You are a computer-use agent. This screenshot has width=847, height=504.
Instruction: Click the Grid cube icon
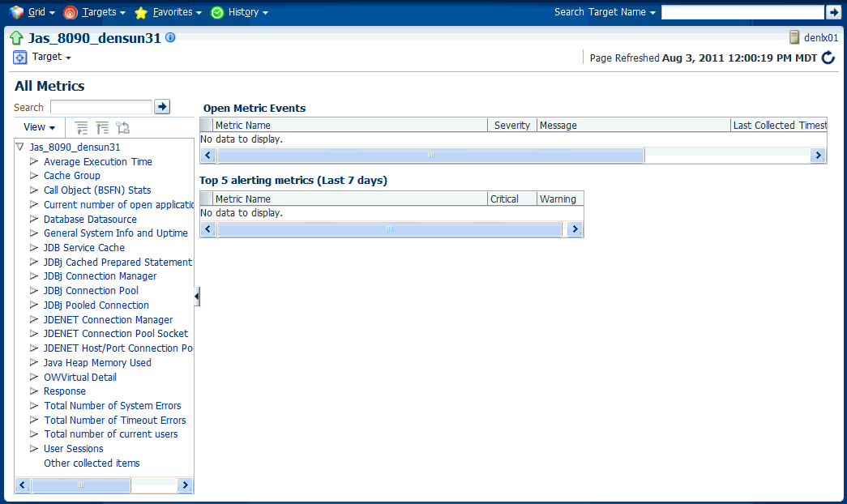tap(17, 12)
